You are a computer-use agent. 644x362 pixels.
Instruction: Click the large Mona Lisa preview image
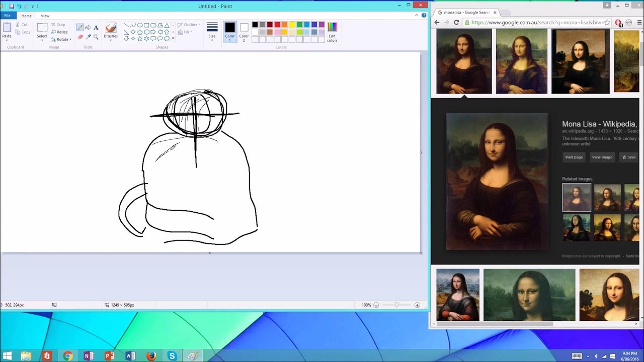coord(497,182)
